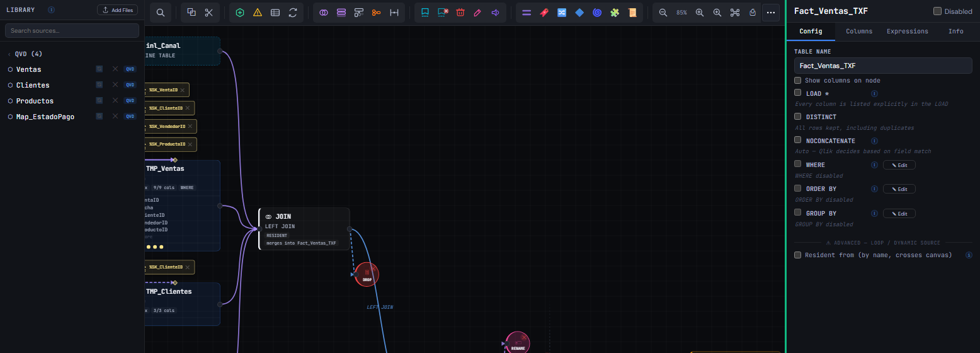The image size is (980, 353).
Task: Click the red trash drop icon
Action: coord(460,13)
